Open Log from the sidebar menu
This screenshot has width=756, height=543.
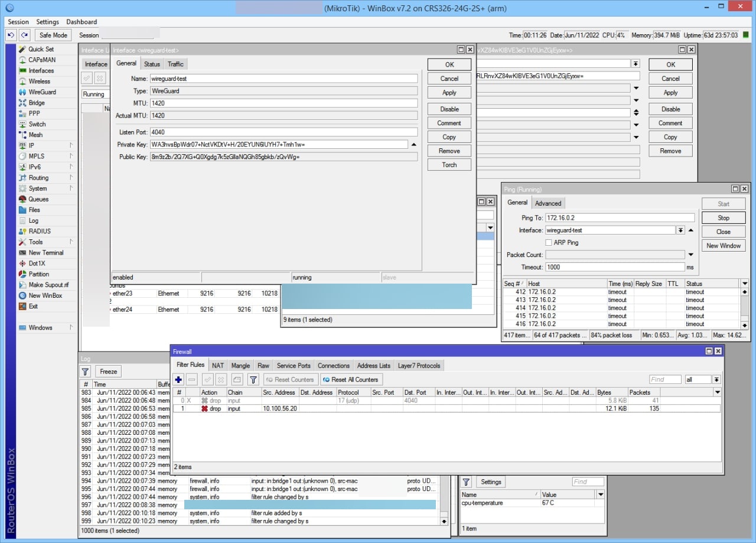(x=33, y=220)
